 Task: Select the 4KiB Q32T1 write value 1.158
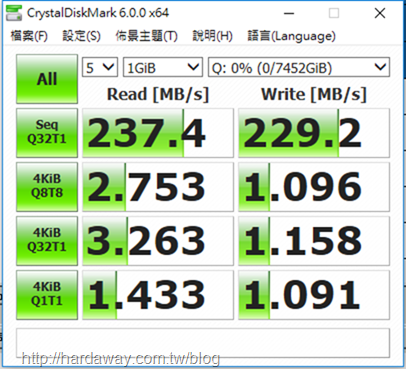314,241
